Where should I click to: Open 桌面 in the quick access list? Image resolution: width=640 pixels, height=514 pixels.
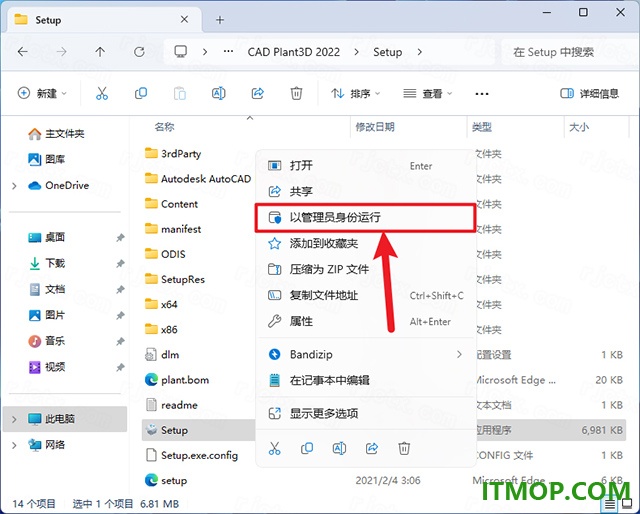pyautogui.click(x=47, y=237)
